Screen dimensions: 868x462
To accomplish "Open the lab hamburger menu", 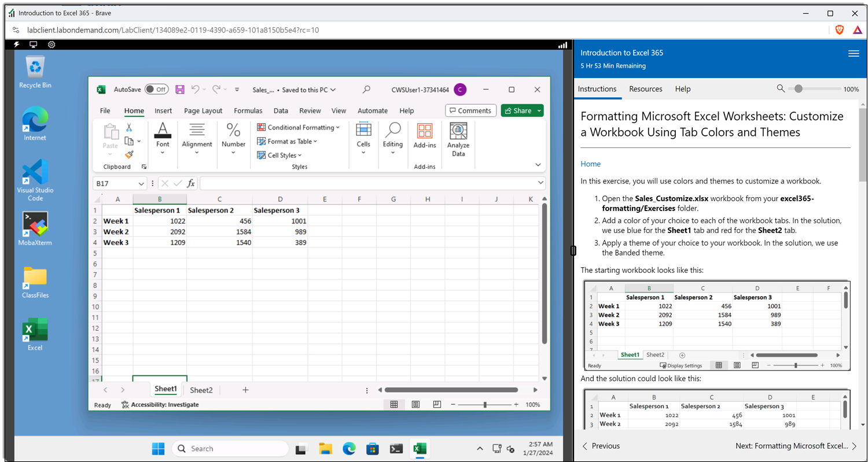I will pos(854,54).
